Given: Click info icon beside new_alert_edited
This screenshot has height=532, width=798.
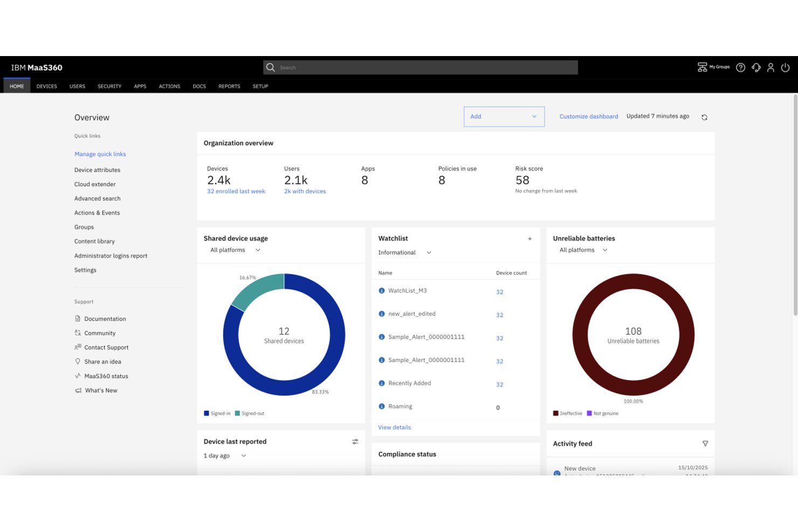Looking at the screenshot, I should [x=382, y=314].
